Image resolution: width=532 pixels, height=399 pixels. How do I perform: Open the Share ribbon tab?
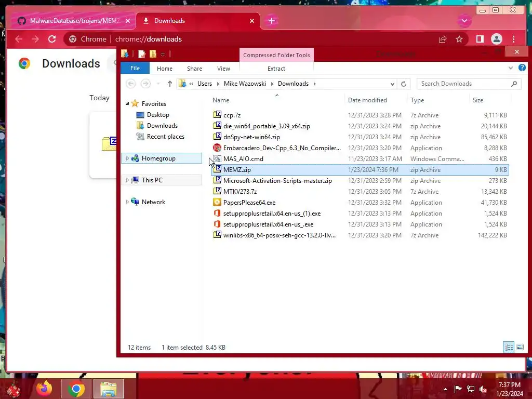point(194,69)
